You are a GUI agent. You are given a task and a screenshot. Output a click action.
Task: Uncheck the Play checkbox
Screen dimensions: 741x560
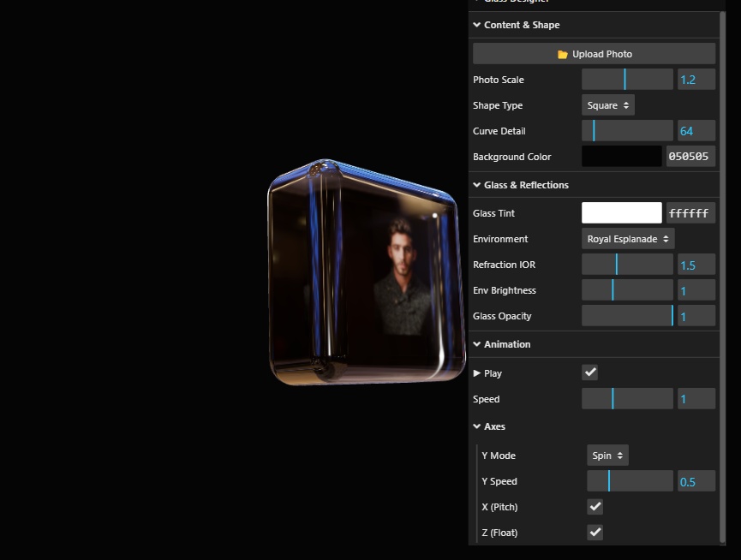[589, 372]
